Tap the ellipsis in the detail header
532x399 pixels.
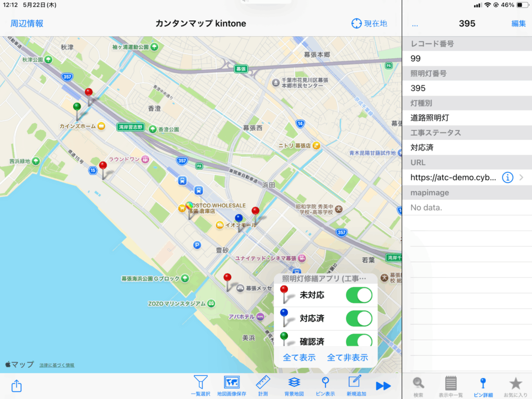[x=415, y=24]
